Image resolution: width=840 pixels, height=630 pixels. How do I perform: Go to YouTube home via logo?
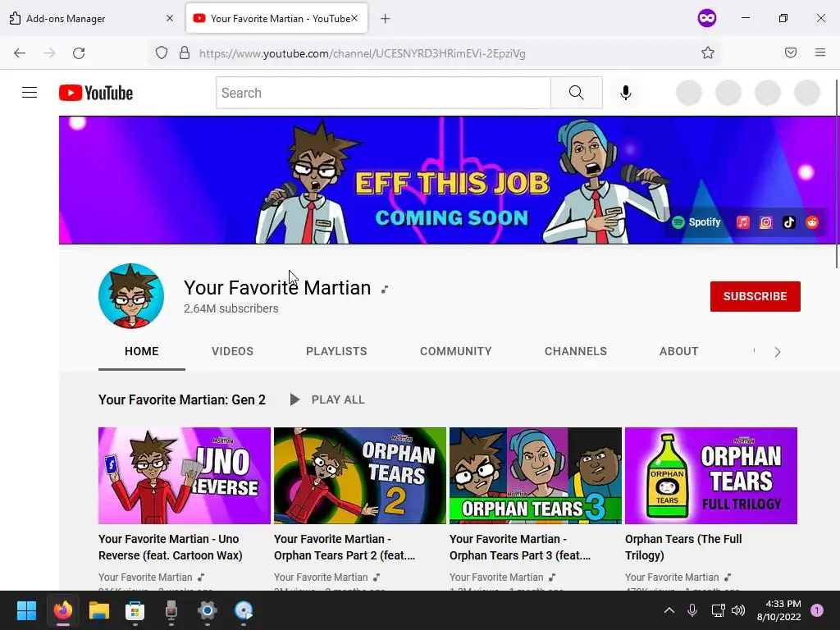[x=96, y=93]
